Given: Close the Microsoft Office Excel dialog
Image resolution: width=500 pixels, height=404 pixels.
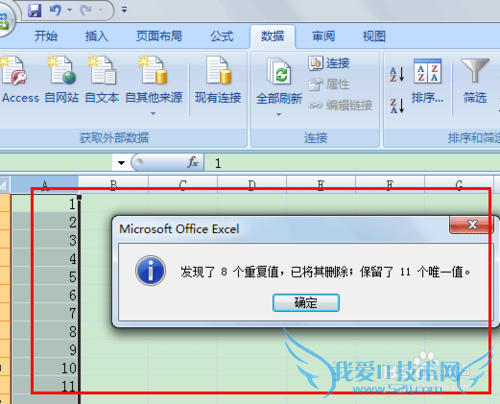Looking at the screenshot, I should tap(472, 224).
